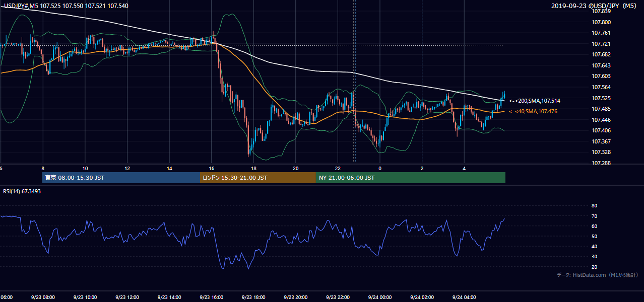Viewport: 644px width, 302px height.
Task: Click the HistData.com data source credit
Action: coord(597,275)
